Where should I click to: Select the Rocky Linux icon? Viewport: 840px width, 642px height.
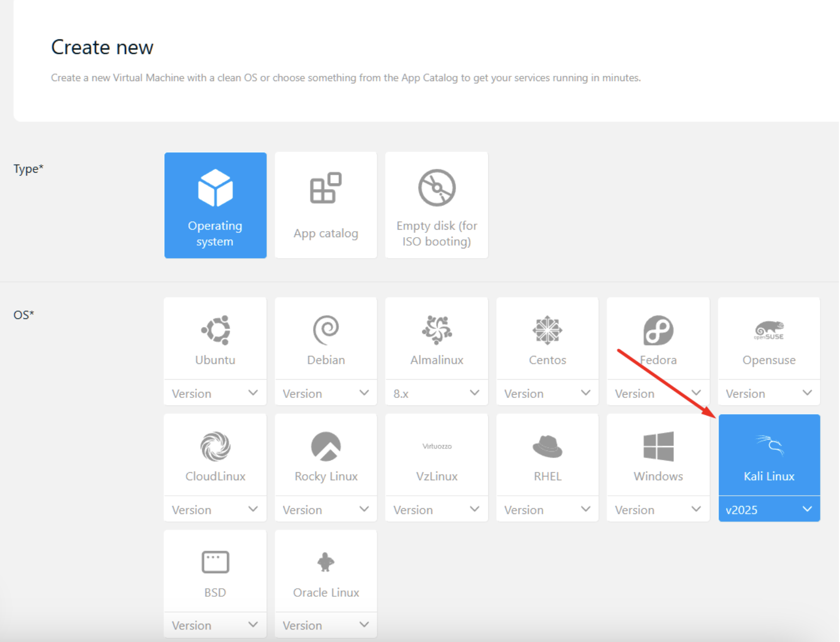326,446
